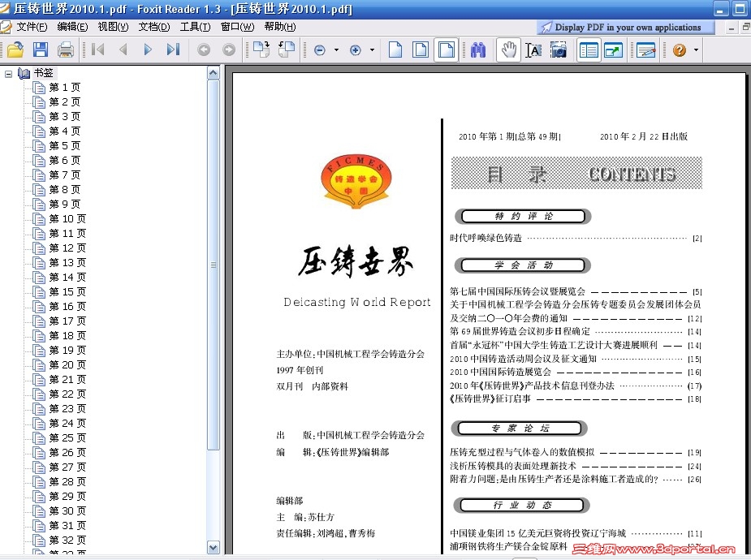Open the 文档(D) menu
Image resolution: width=751 pixels, height=560 pixels.
coord(154,27)
